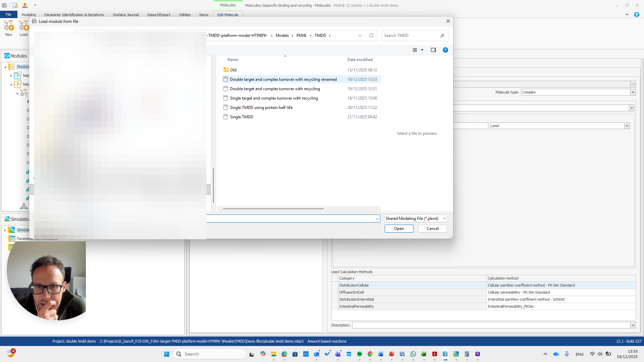Open the µmol unit dropdown

coord(627,126)
